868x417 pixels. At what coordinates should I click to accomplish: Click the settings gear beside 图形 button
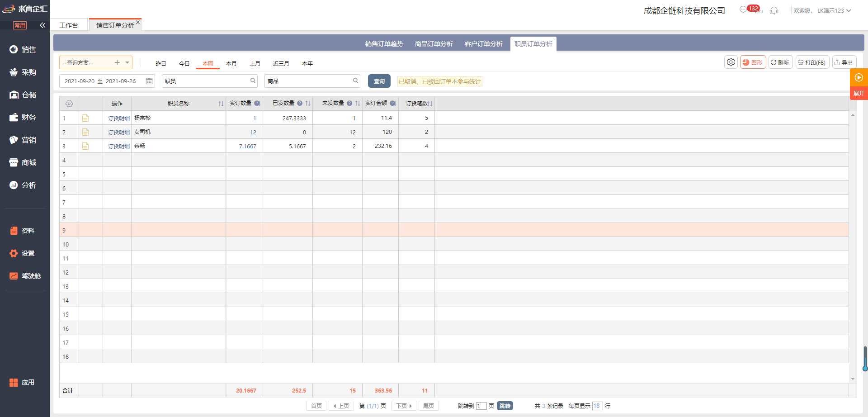731,62
